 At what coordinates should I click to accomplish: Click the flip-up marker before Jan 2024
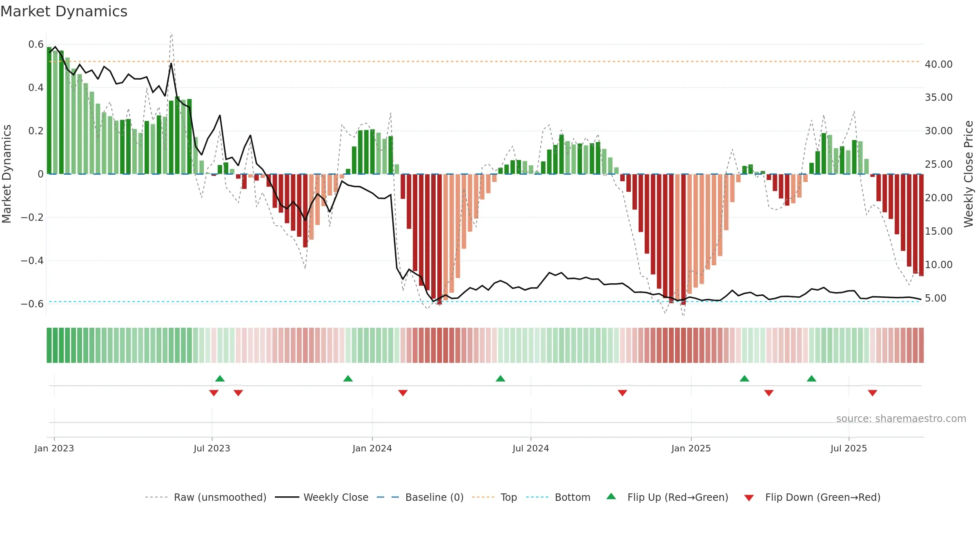coord(348,378)
